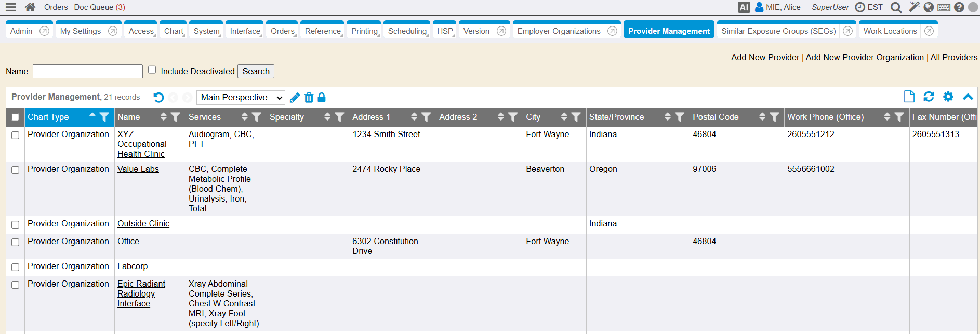
Task: Open the hamburger menu
Action: pyautogui.click(x=10, y=7)
